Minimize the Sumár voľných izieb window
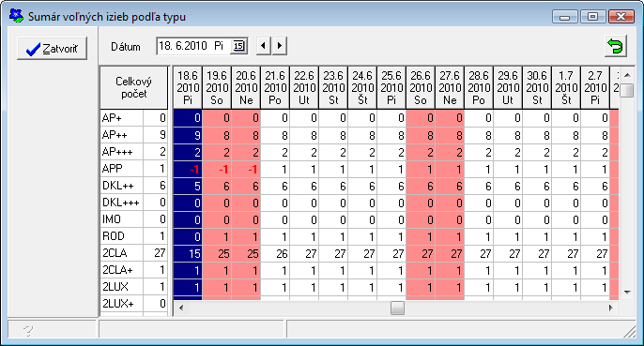 565,17
